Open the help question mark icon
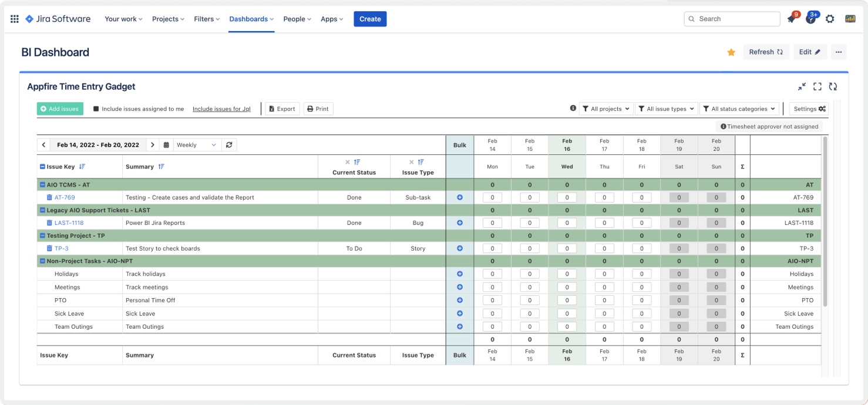The image size is (868, 405). (x=811, y=19)
